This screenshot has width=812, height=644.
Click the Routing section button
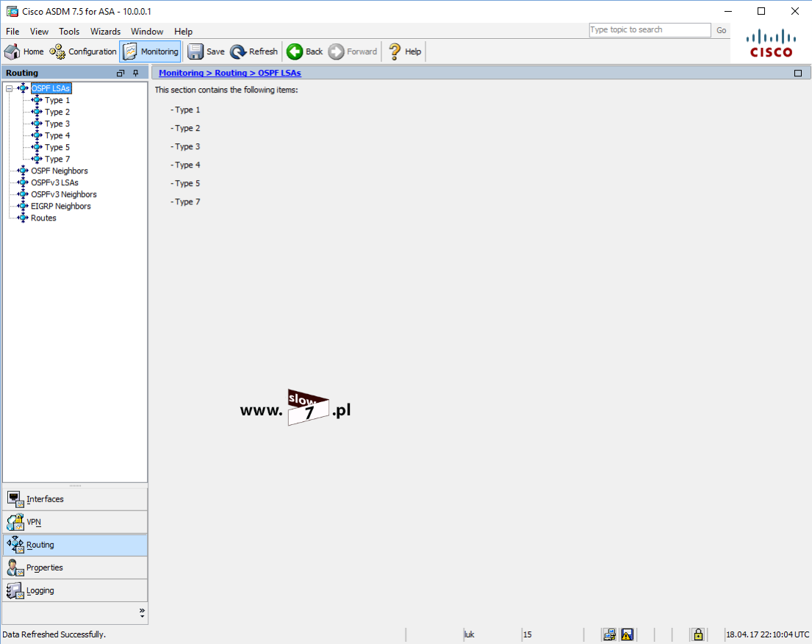tap(75, 545)
